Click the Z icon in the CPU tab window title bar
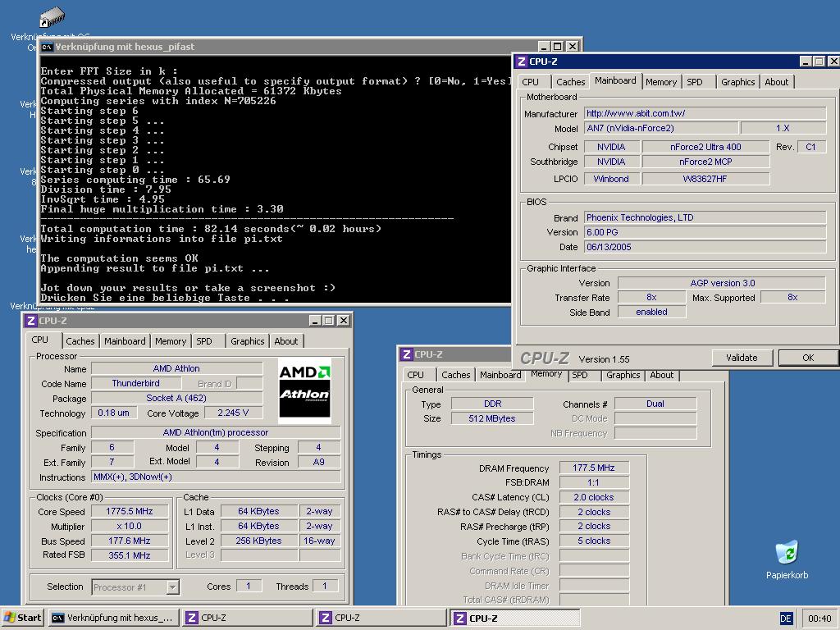840x630 pixels. (31, 321)
